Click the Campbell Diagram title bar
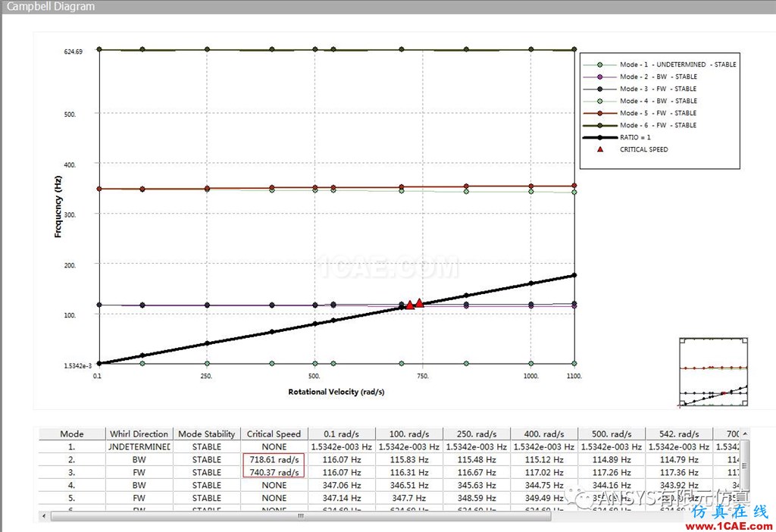 pos(388,6)
